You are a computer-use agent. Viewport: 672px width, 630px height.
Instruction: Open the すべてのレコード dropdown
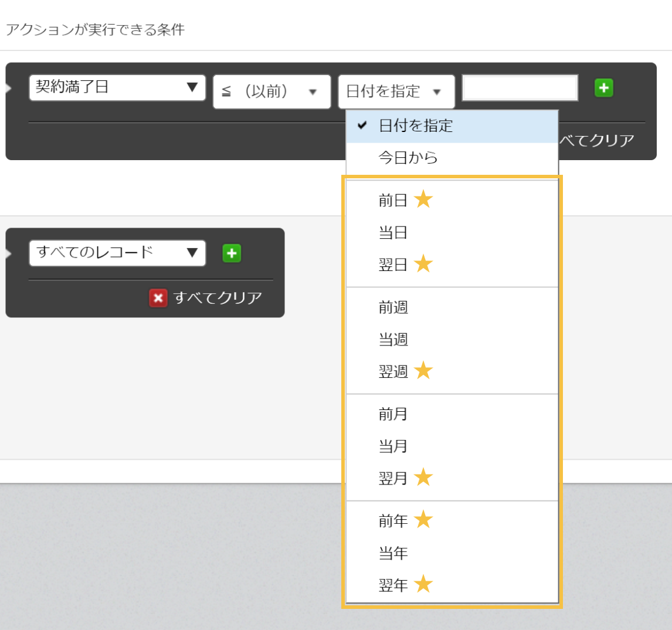pos(117,253)
